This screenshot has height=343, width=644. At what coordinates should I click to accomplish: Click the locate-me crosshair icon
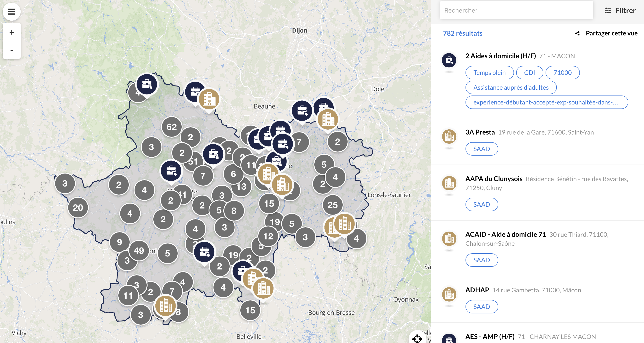pos(417,339)
